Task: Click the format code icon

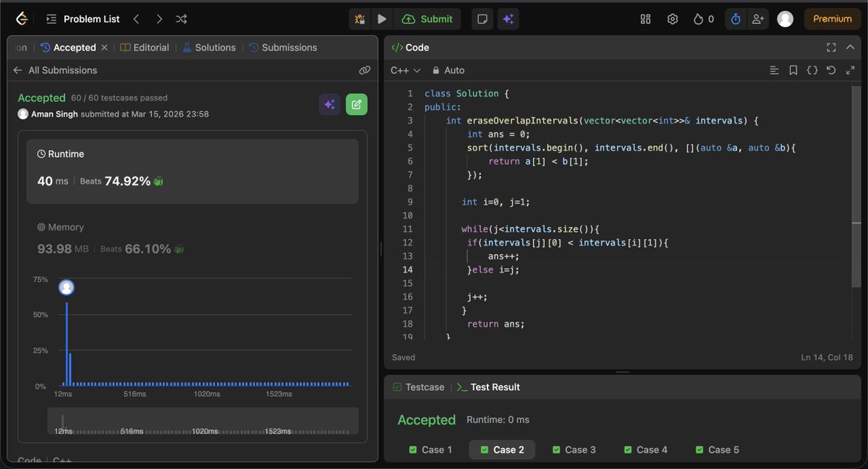Action: (x=774, y=70)
